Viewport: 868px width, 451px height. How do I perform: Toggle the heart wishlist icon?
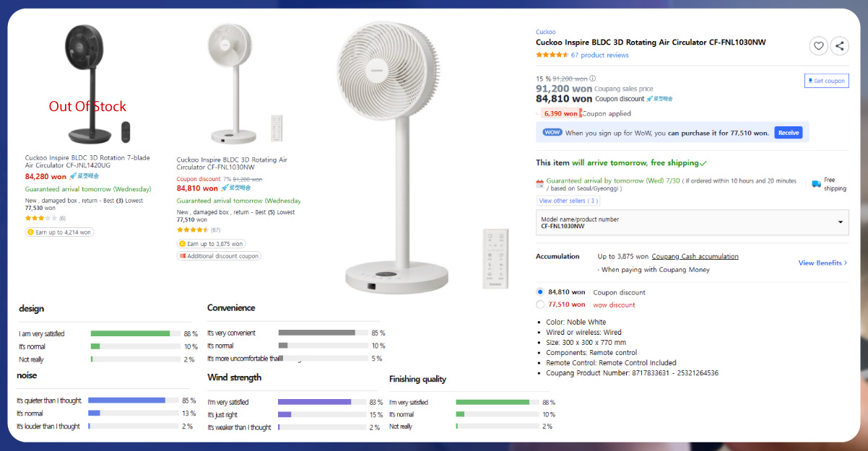point(818,45)
